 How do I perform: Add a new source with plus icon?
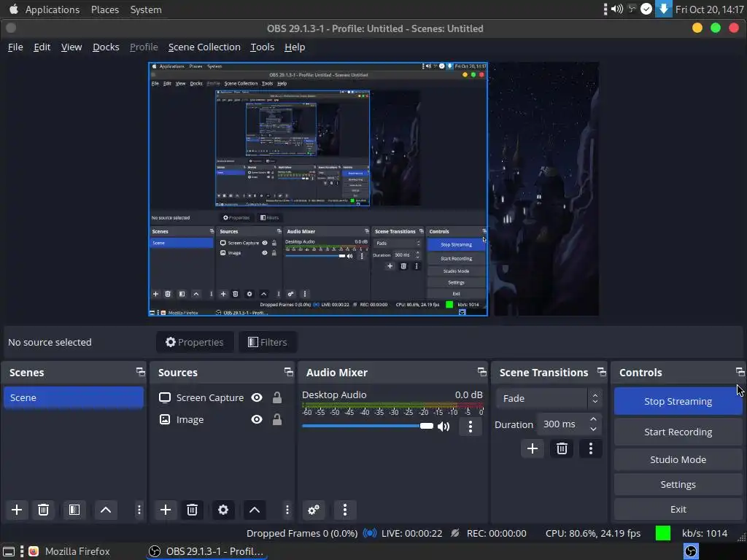(166, 510)
